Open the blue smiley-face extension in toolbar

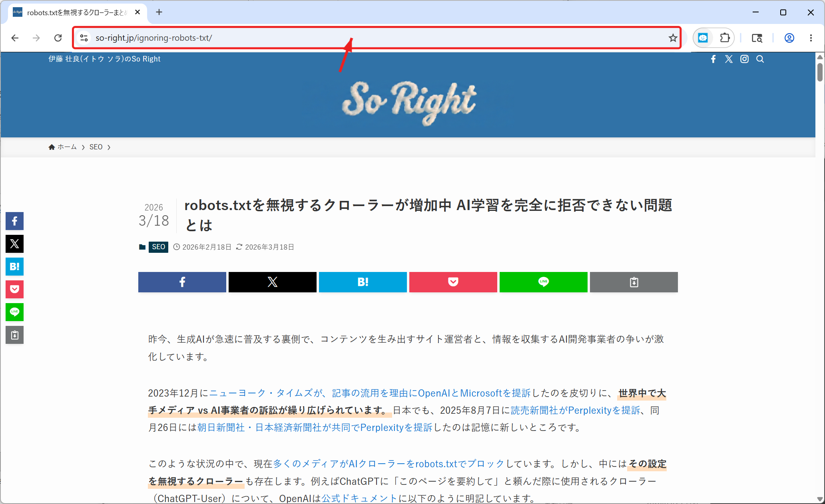703,38
